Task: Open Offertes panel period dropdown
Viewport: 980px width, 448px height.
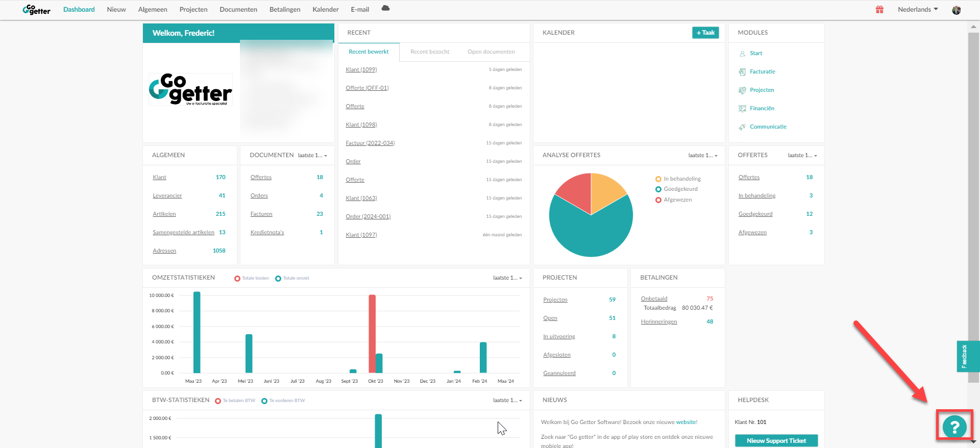Action: tap(802, 155)
